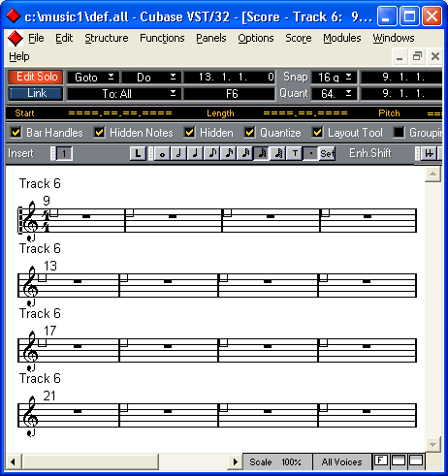Select the whole note value button
This screenshot has width=448, height=476.
pyautogui.click(x=163, y=153)
